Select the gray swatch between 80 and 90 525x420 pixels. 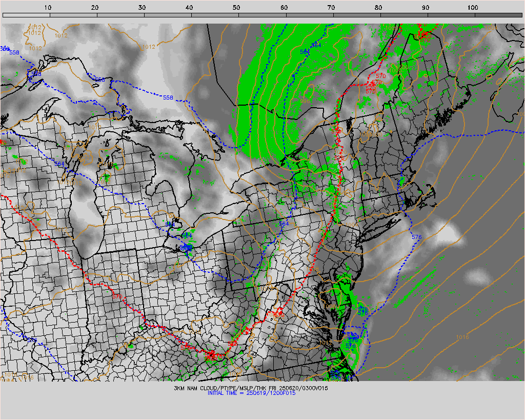[404, 15]
